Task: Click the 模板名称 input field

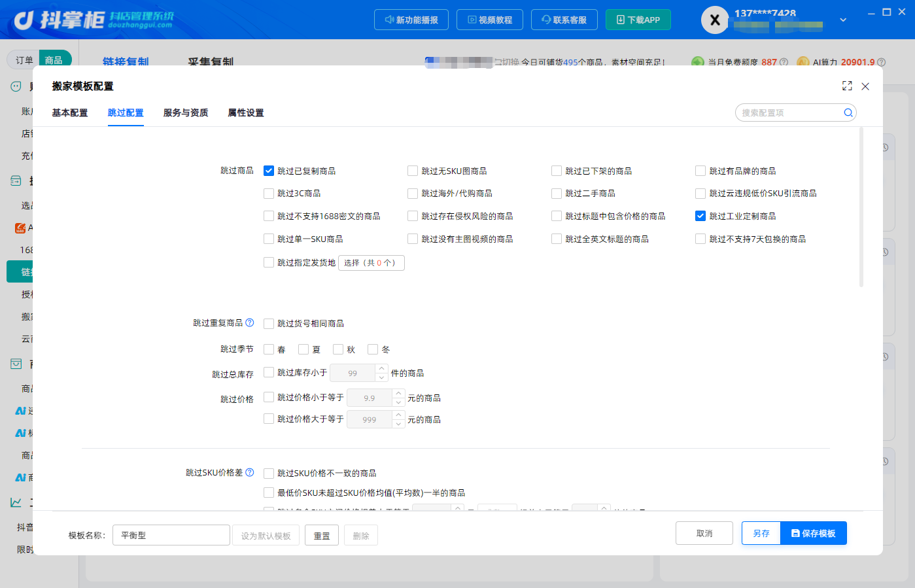Action: 171,535
